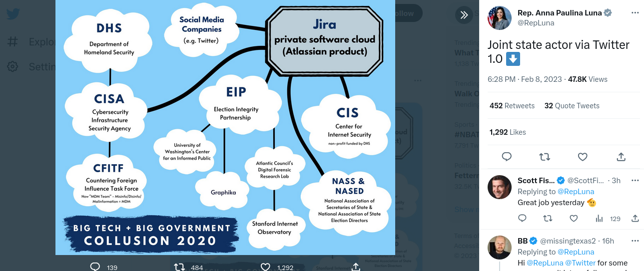
Task: Open more options menu for BB's reply
Action: click(x=635, y=241)
